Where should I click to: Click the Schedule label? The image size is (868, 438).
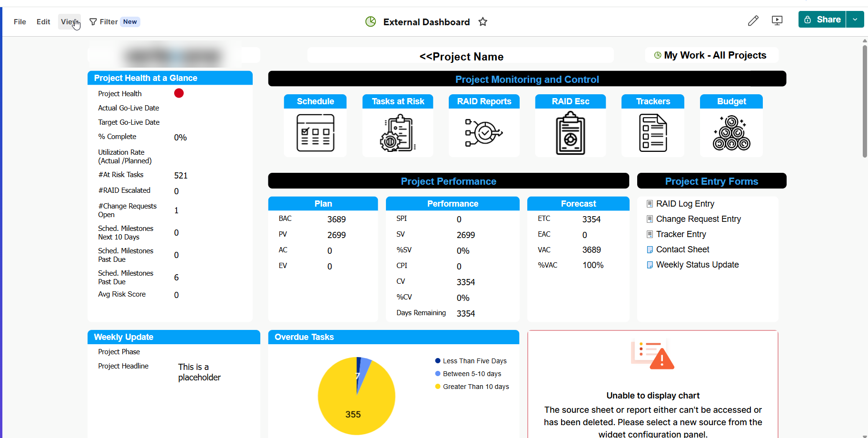[316, 101]
